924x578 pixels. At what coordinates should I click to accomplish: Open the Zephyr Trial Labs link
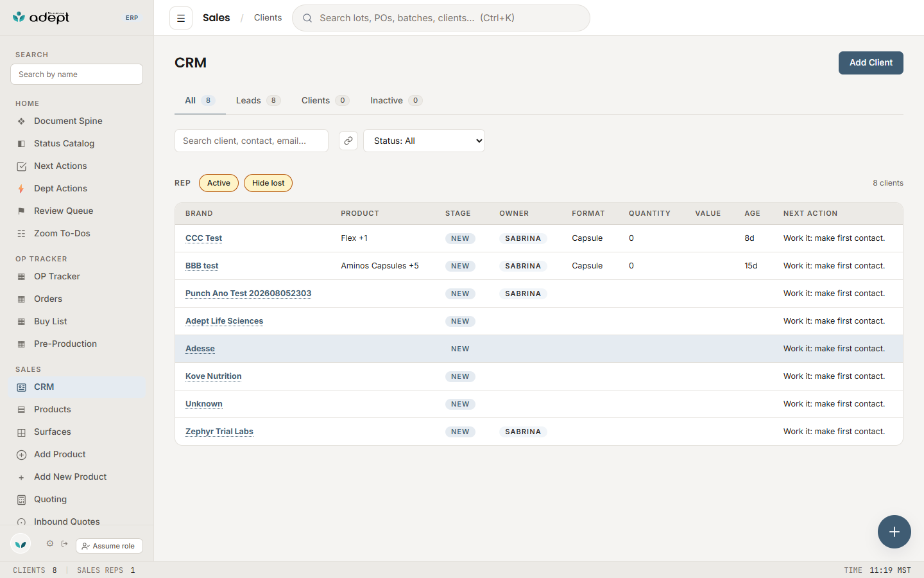[219, 432]
